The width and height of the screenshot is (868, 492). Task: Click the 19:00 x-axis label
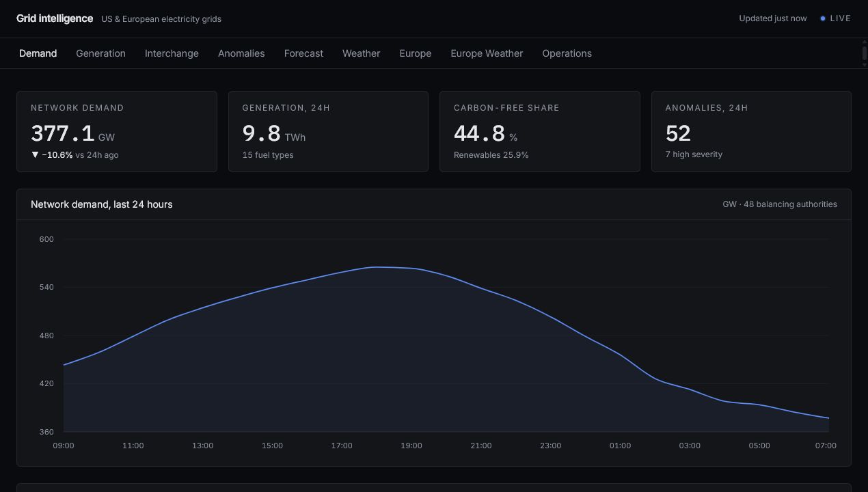[x=411, y=446]
